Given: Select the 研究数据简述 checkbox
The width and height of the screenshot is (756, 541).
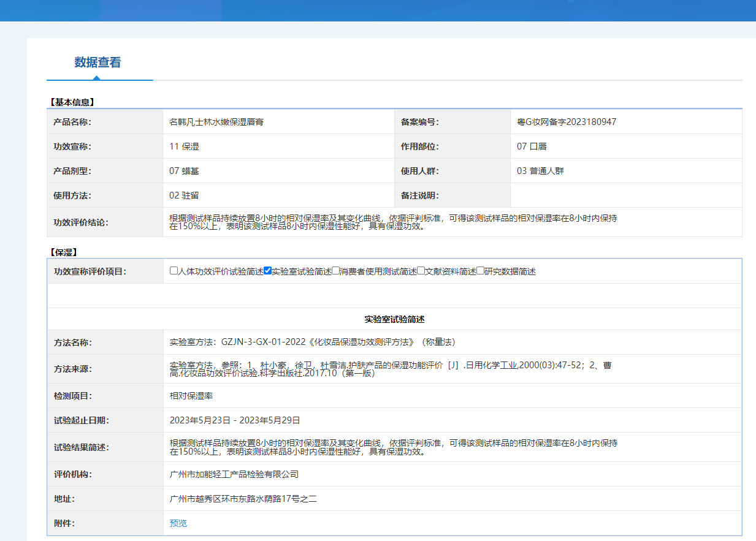Looking at the screenshot, I should [481, 271].
